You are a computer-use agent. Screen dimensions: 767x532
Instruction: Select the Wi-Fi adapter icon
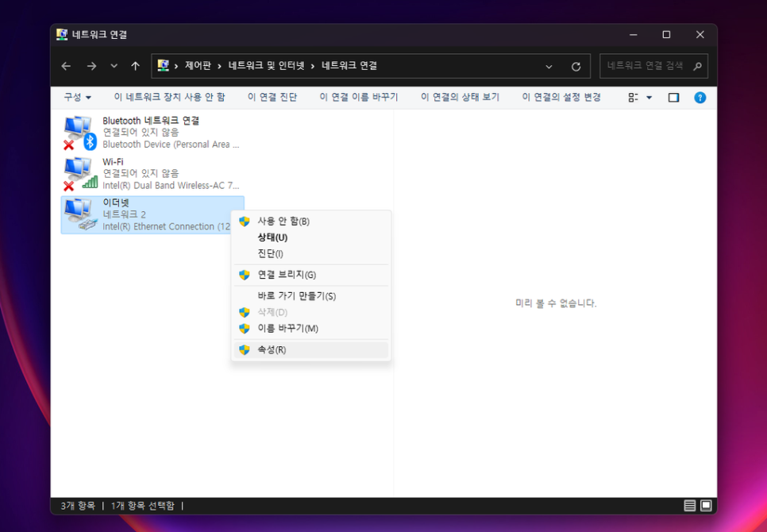(79, 174)
